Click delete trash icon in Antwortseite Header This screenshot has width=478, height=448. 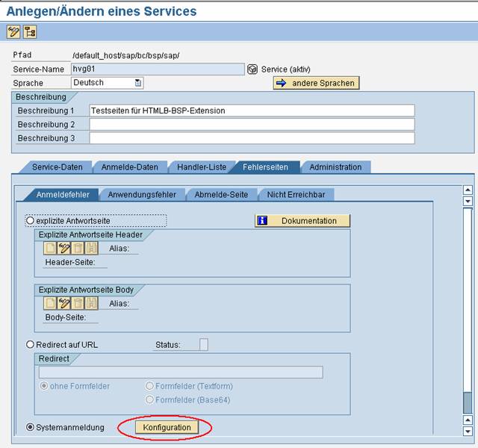78,248
